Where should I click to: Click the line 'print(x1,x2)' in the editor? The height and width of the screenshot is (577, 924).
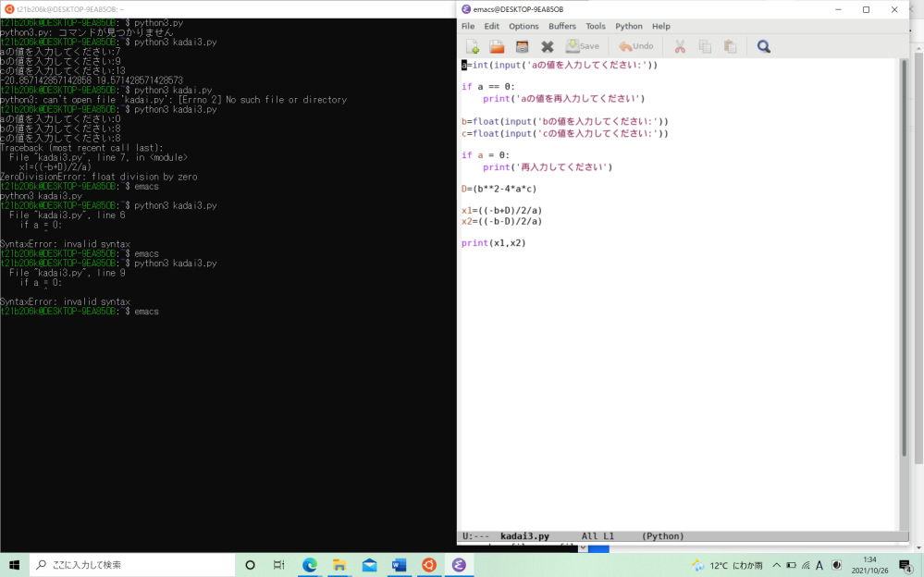click(494, 243)
